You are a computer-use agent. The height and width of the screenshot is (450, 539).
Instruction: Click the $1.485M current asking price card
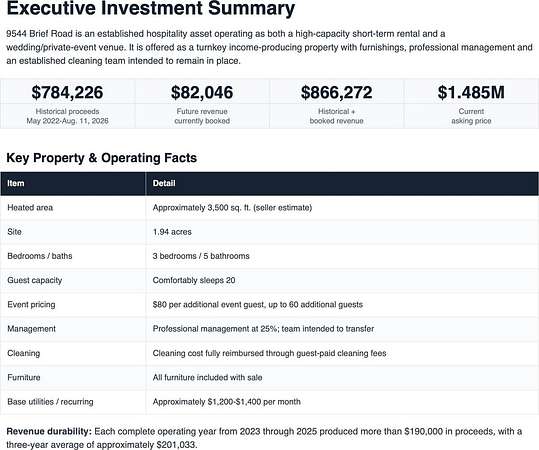(x=471, y=103)
